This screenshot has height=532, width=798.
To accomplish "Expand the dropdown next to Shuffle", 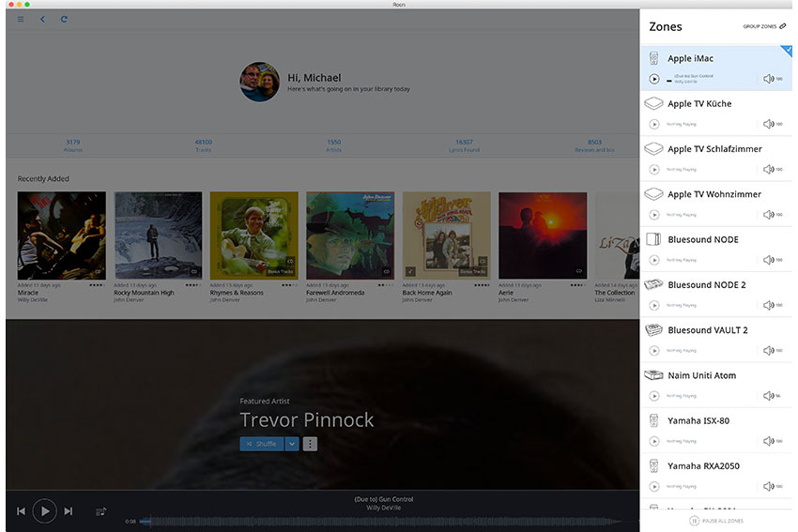I will (292, 444).
